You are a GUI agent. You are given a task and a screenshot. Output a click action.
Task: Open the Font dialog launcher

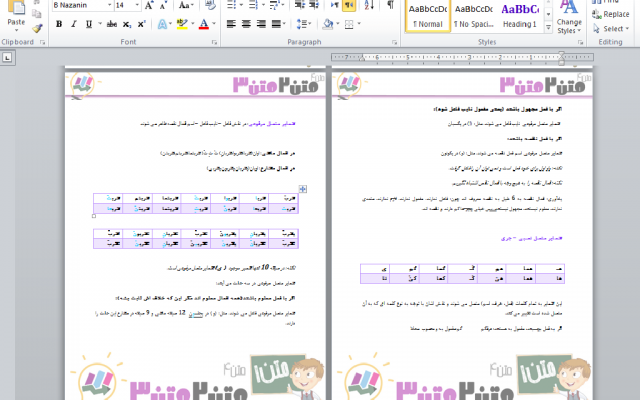click(x=214, y=42)
